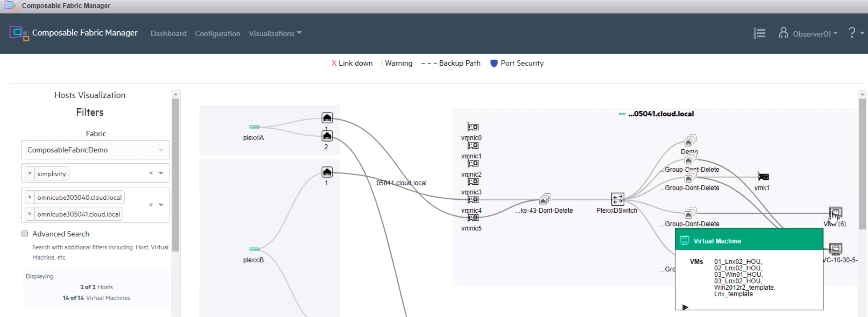Image resolution: width=868 pixels, height=317 pixels.
Task: Select the vmk1 adapter icon
Action: [763, 176]
